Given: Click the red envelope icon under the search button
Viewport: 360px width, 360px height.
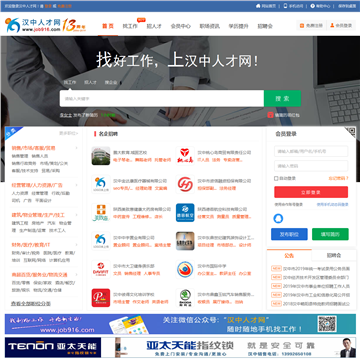Looking at the screenshot, I should tap(270, 115).
